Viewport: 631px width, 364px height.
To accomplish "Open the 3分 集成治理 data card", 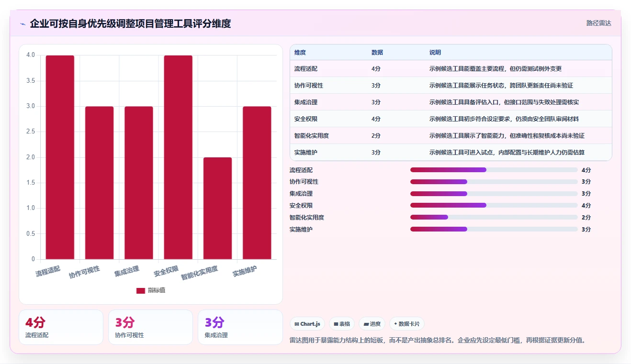I will click(240, 327).
